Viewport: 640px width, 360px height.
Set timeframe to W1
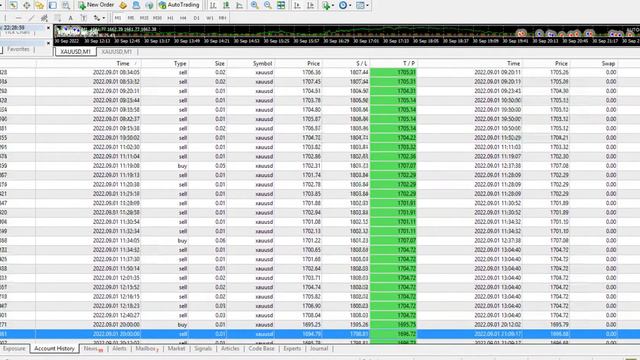tap(210, 18)
